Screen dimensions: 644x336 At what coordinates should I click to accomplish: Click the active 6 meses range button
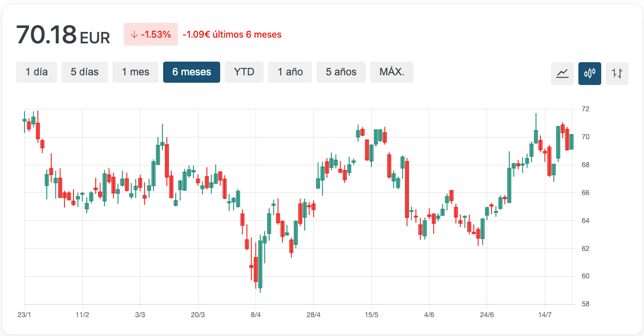[x=192, y=72]
